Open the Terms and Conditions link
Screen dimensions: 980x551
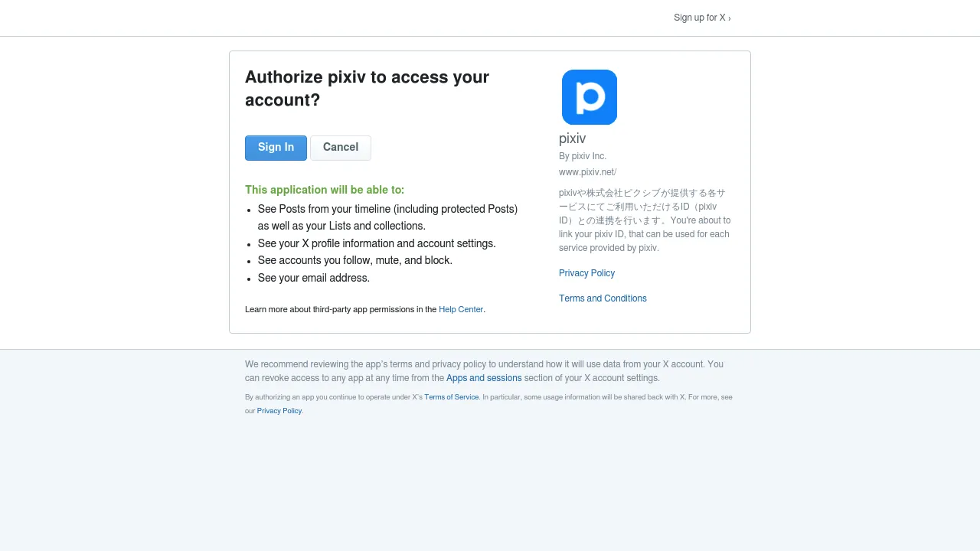tap(603, 298)
